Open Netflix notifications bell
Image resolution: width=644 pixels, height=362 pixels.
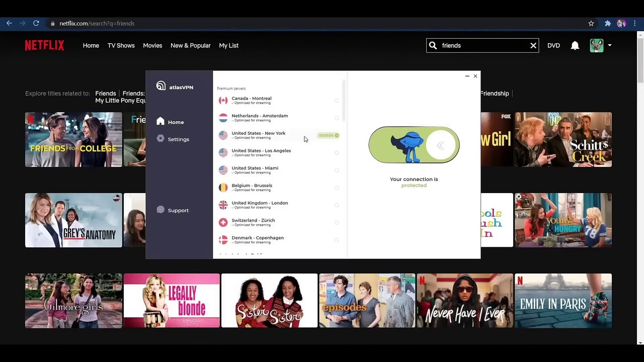pyautogui.click(x=575, y=45)
